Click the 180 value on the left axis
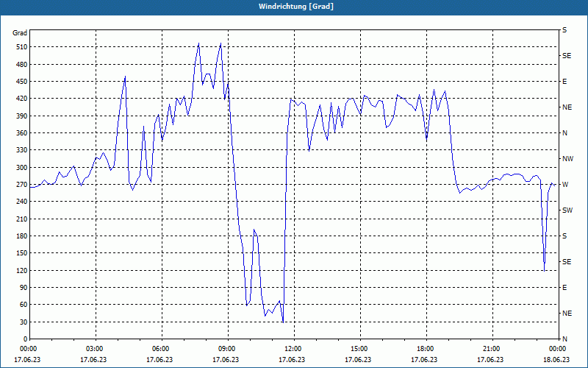Viewport: 588px width, 368px height. click(x=22, y=236)
